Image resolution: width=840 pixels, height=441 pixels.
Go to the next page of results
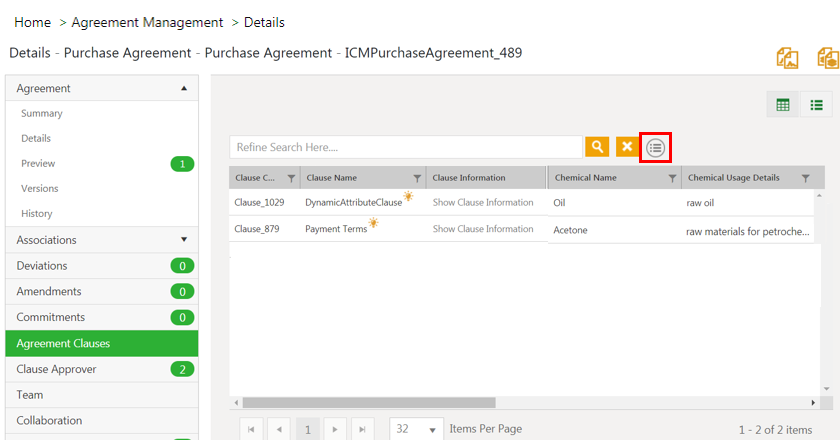(x=334, y=429)
